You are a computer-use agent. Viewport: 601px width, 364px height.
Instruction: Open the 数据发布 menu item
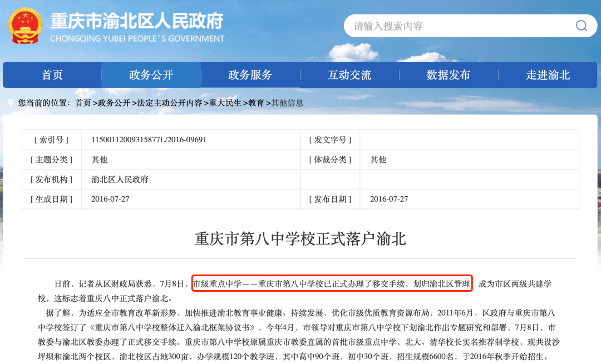point(449,75)
